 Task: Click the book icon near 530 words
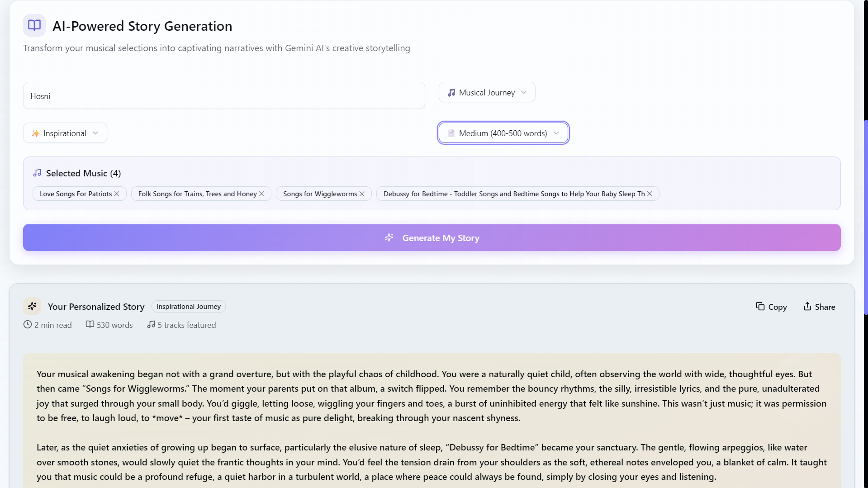pyautogui.click(x=90, y=325)
